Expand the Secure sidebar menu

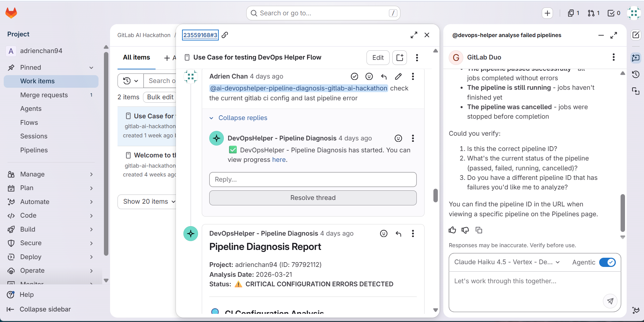[51, 243]
